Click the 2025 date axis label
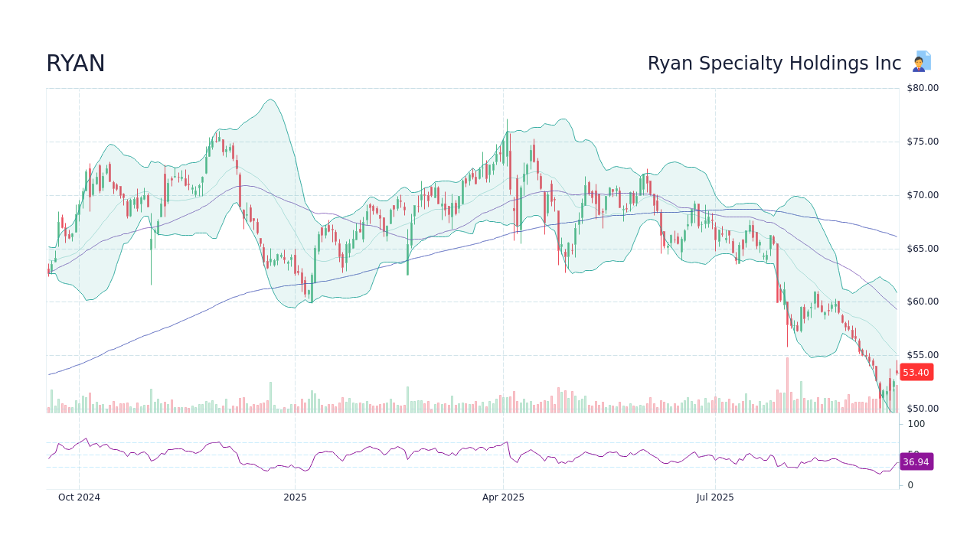980x551 pixels. tap(295, 497)
